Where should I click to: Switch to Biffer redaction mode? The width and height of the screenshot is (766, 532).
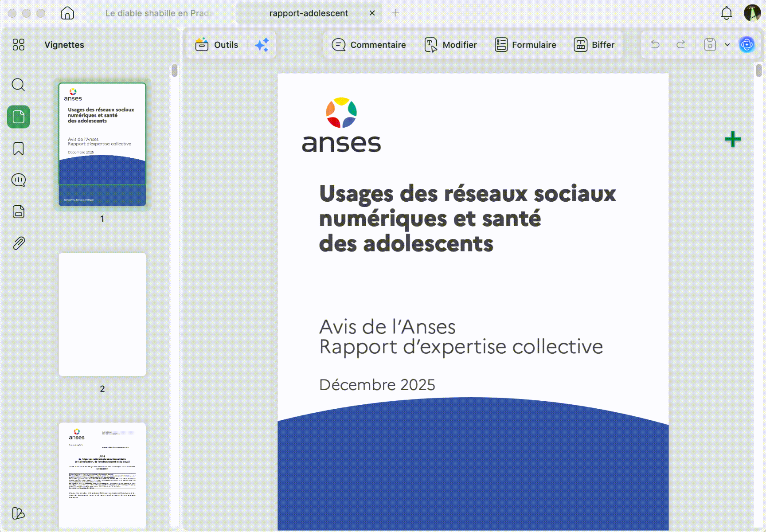point(594,45)
